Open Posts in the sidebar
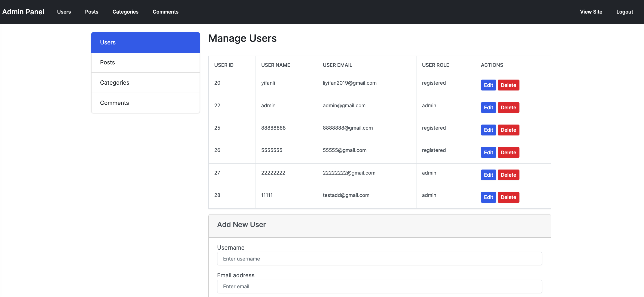 click(x=145, y=63)
